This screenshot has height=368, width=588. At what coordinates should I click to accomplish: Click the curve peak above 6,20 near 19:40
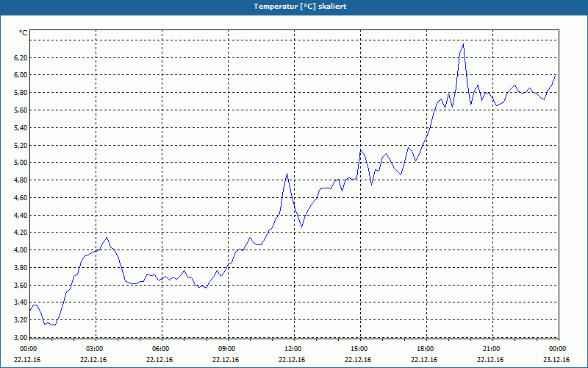click(x=464, y=44)
